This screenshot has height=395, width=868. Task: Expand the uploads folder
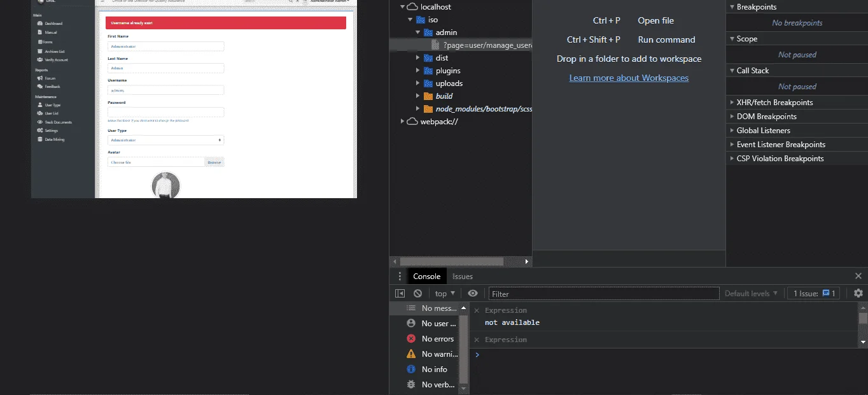coord(418,83)
